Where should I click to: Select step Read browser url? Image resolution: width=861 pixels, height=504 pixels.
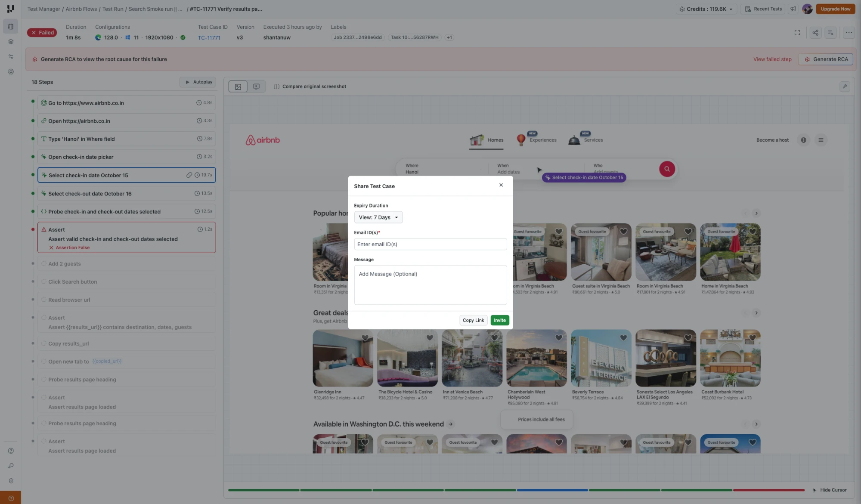pyautogui.click(x=127, y=300)
